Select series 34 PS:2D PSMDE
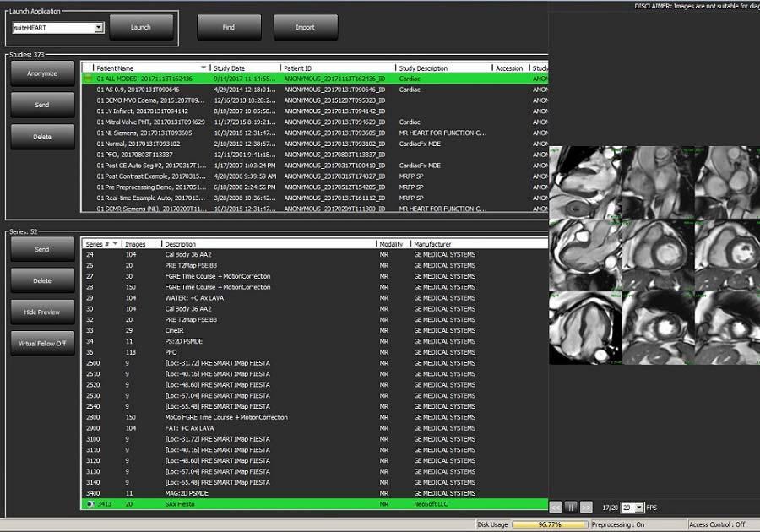The width and height of the screenshot is (760, 532). (x=315, y=341)
